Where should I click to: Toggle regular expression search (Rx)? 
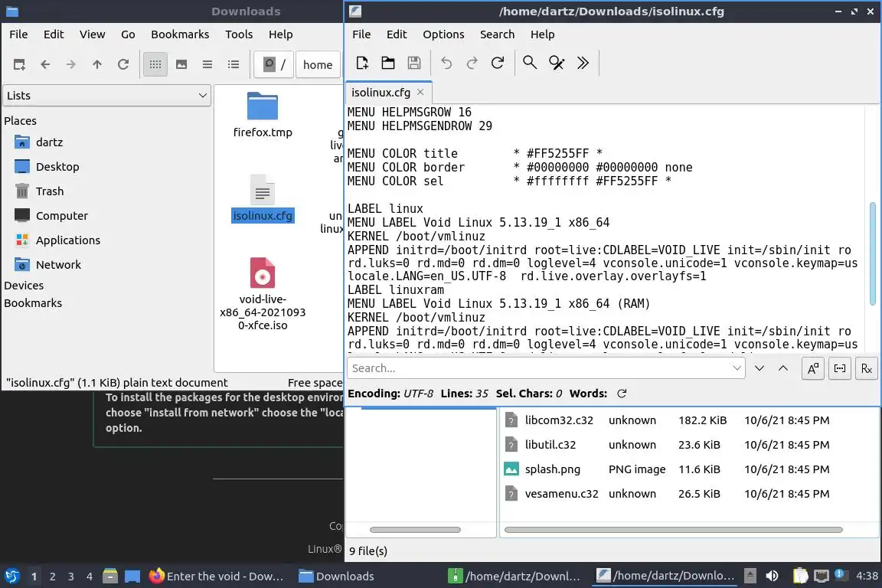point(867,368)
